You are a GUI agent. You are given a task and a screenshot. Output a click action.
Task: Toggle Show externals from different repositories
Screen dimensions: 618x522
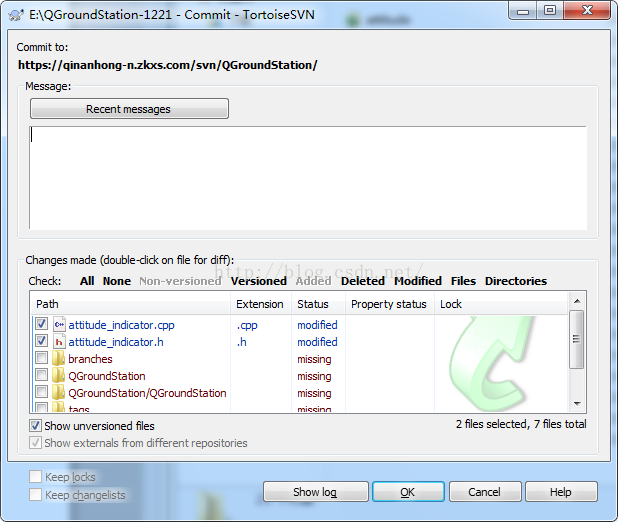click(35, 443)
